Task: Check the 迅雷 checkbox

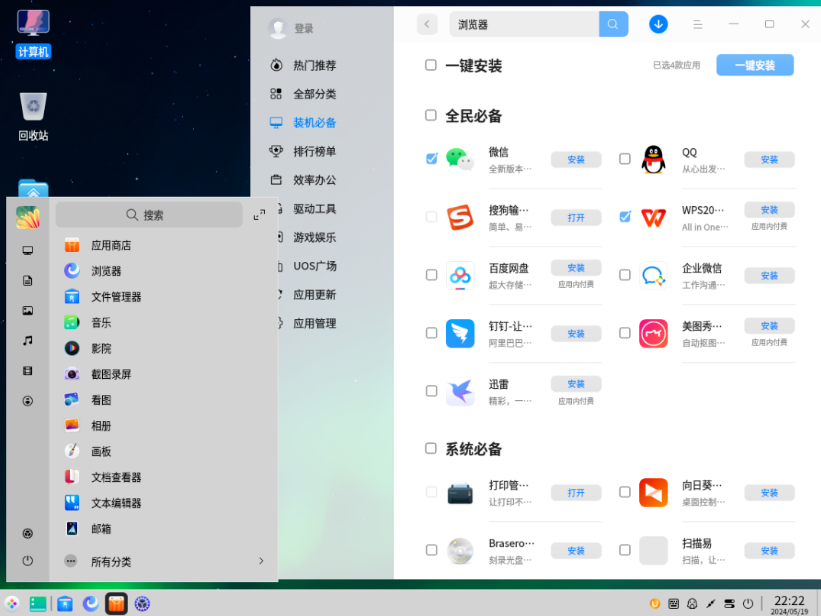Action: coord(431,391)
